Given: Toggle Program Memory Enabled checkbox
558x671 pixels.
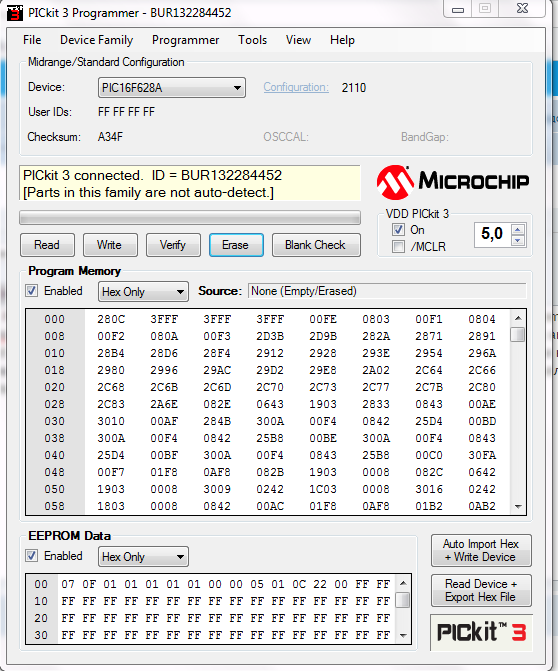Looking at the screenshot, I should [31, 291].
